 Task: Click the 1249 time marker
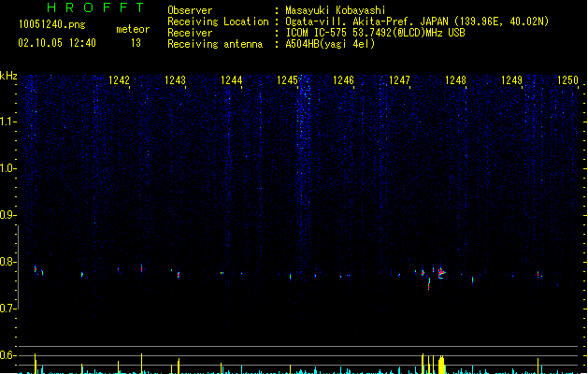pos(511,80)
